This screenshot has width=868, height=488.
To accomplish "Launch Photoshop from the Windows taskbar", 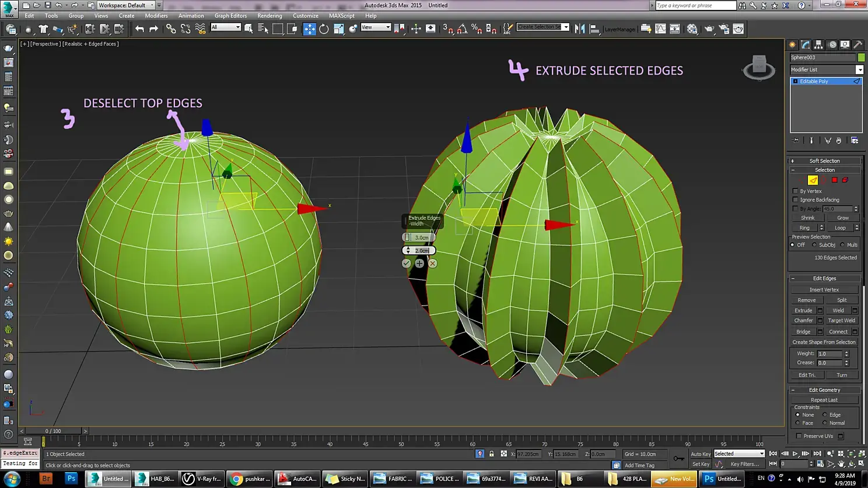I will pos(71,479).
